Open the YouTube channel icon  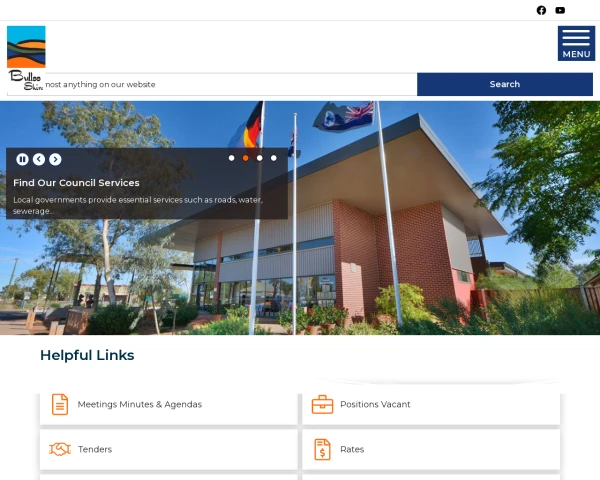(x=560, y=10)
